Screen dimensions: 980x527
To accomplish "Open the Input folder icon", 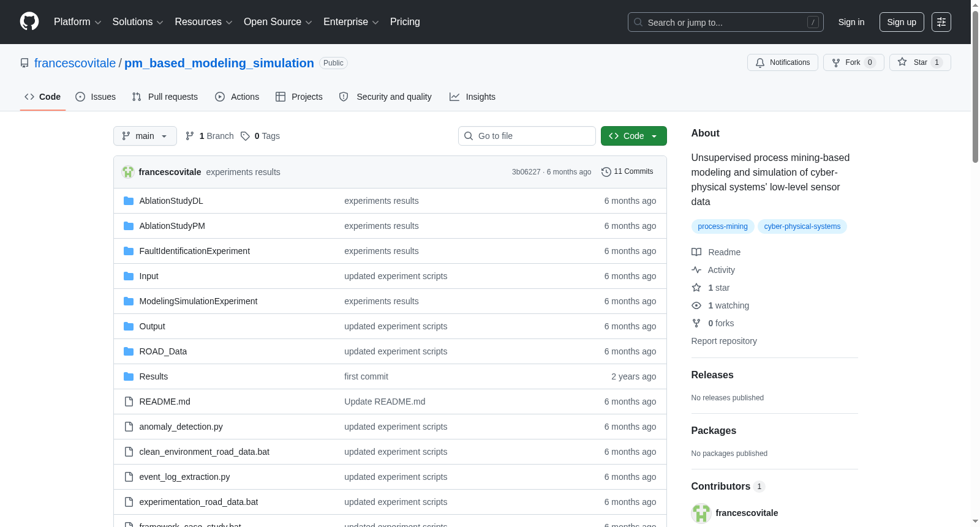I will tap(129, 276).
